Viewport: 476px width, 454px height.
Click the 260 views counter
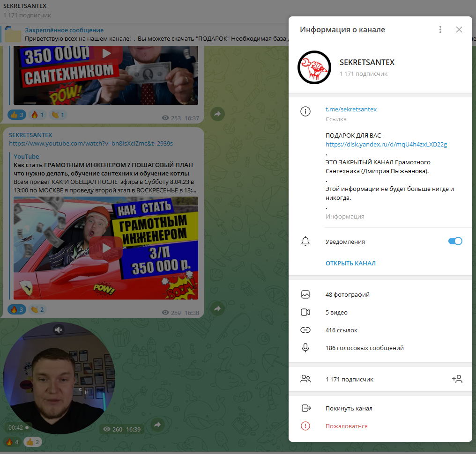112,429
